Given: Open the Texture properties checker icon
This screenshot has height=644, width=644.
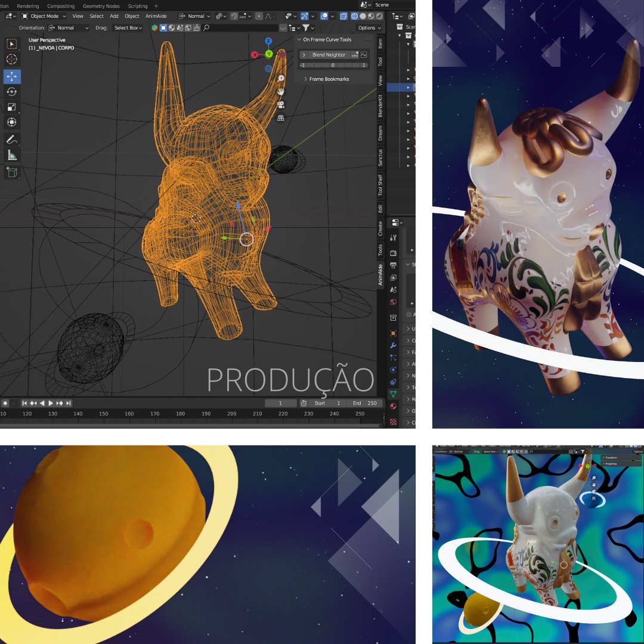Looking at the screenshot, I should coord(393,422).
